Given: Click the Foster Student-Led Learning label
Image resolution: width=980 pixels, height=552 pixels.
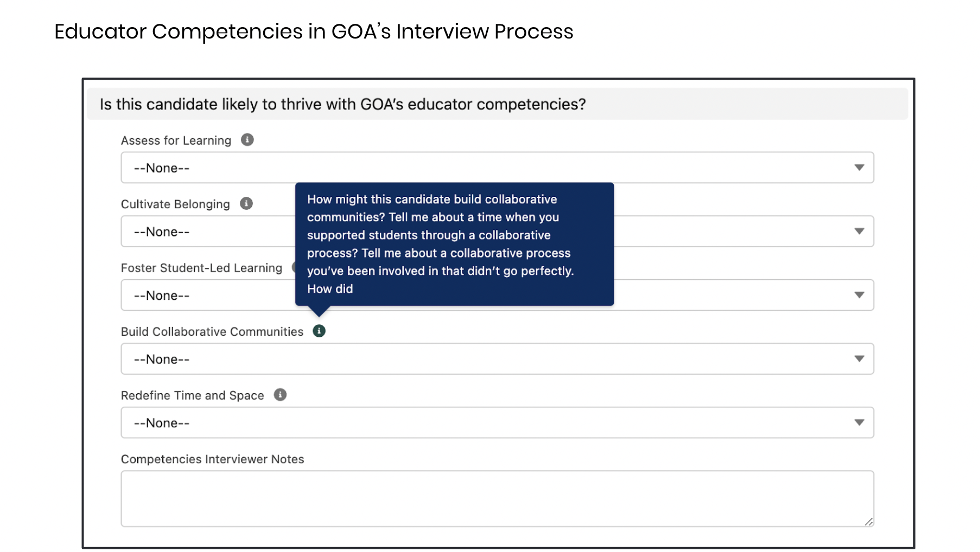Looking at the screenshot, I should tap(201, 268).
